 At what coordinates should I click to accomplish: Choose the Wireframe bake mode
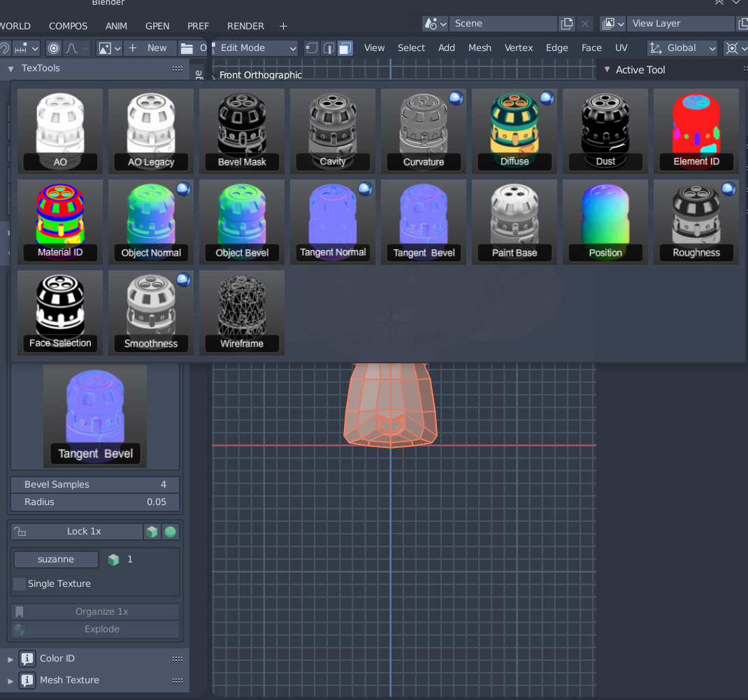tap(242, 313)
